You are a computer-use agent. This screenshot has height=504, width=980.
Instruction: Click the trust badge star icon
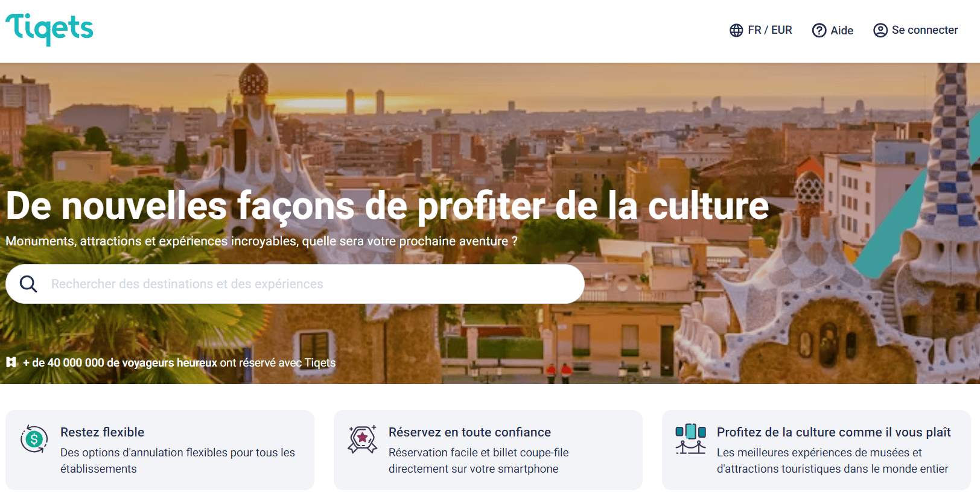click(x=363, y=439)
